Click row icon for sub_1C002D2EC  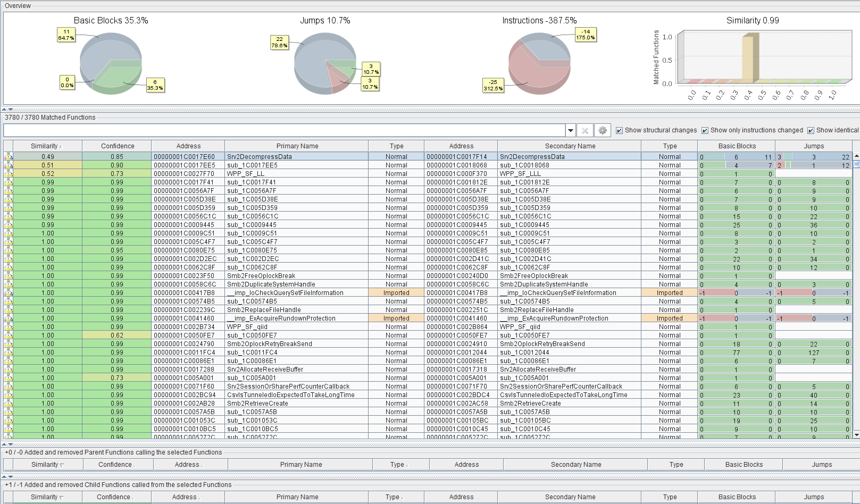pos(9,258)
